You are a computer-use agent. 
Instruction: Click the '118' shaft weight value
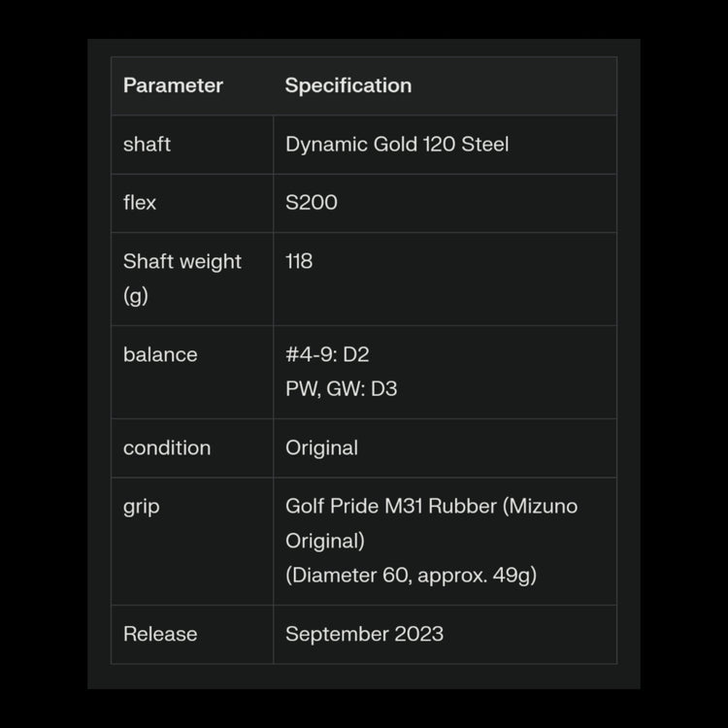[x=299, y=261]
